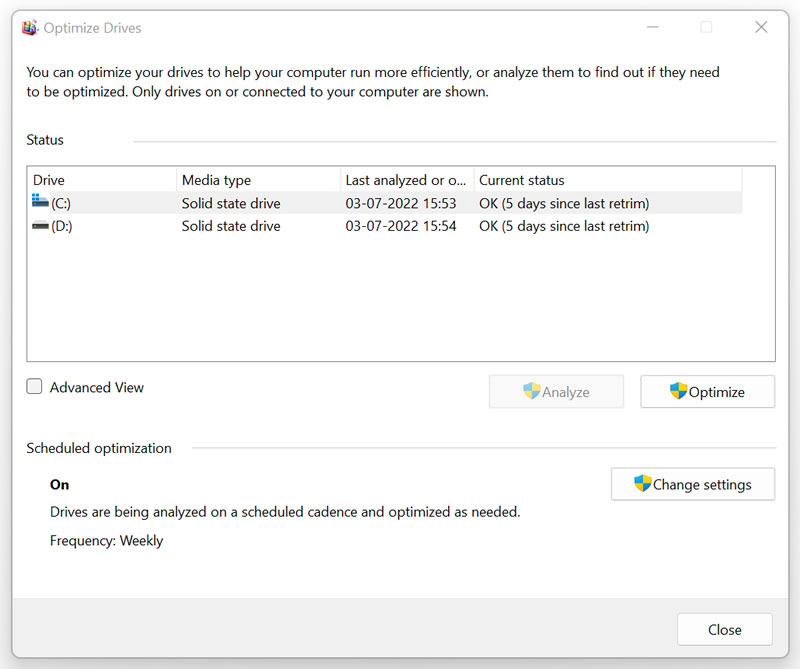Click the Optimize Drives app icon in title bar
Viewport: 800px width, 669px height.
[30, 28]
